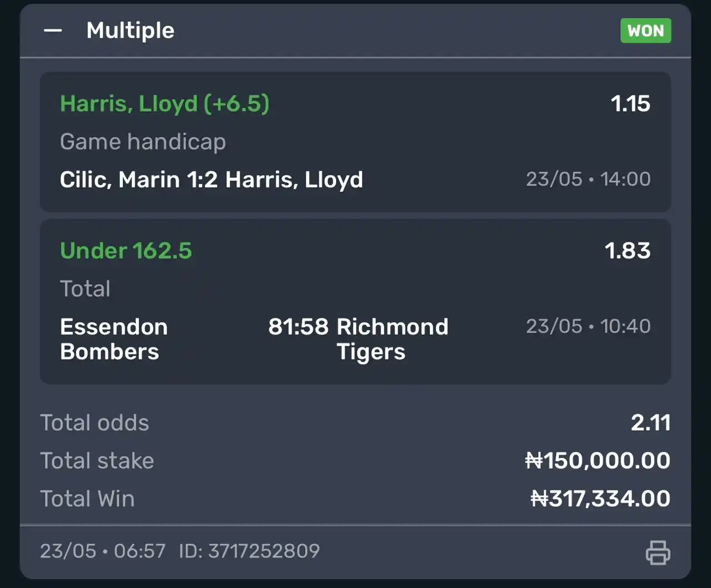Click the Total Win ₦317,334.00 amount
The width and height of the screenshot is (711, 588).
[x=600, y=499]
